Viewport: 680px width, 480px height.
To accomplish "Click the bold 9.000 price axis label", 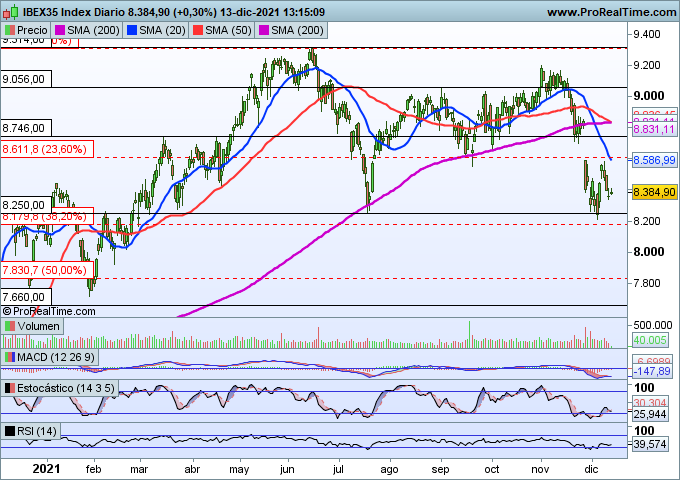I will [649, 96].
